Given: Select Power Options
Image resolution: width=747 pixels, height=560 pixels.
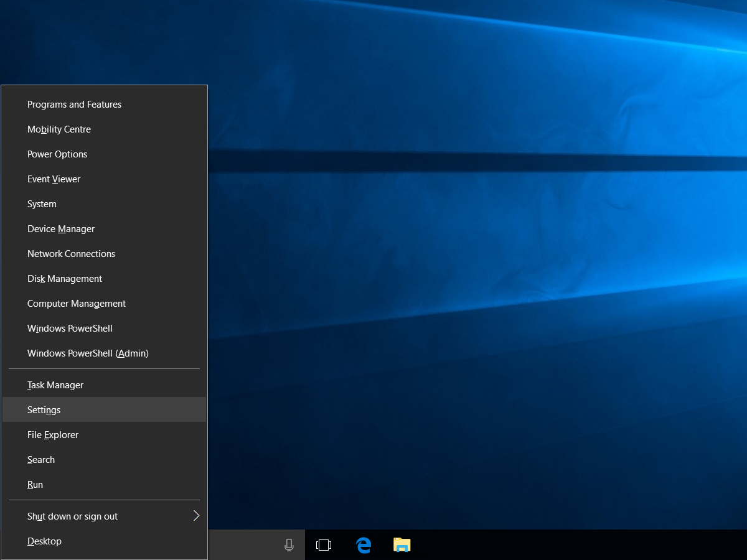Looking at the screenshot, I should pyautogui.click(x=104, y=154).
